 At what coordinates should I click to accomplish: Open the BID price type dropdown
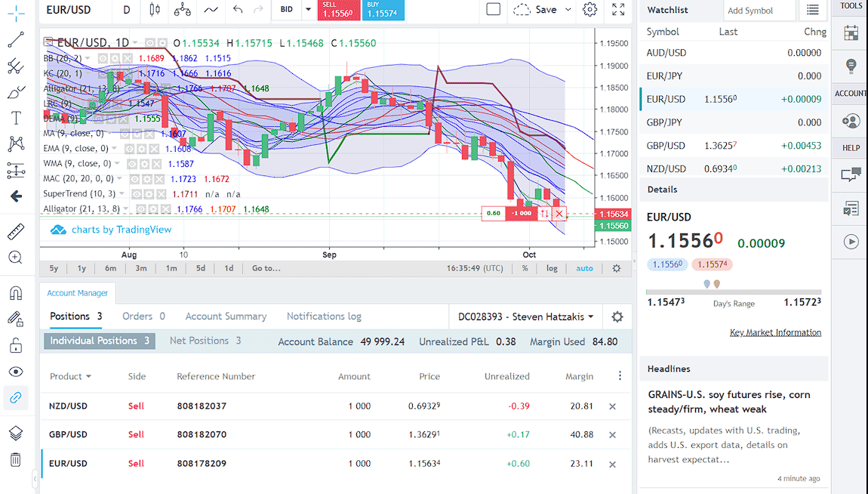tap(308, 10)
